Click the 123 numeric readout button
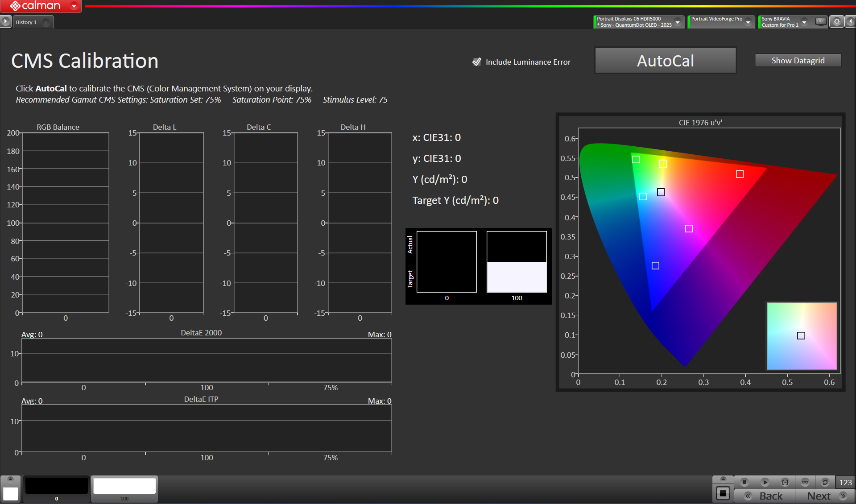The width and height of the screenshot is (856, 504). pyautogui.click(x=845, y=483)
